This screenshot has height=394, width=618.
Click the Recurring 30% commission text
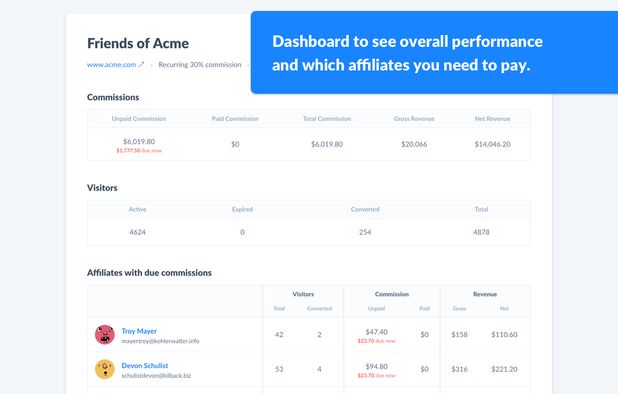coord(200,65)
